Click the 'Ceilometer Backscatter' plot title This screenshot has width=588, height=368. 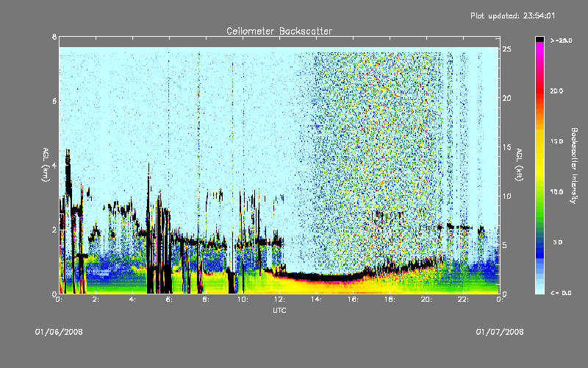tap(279, 31)
